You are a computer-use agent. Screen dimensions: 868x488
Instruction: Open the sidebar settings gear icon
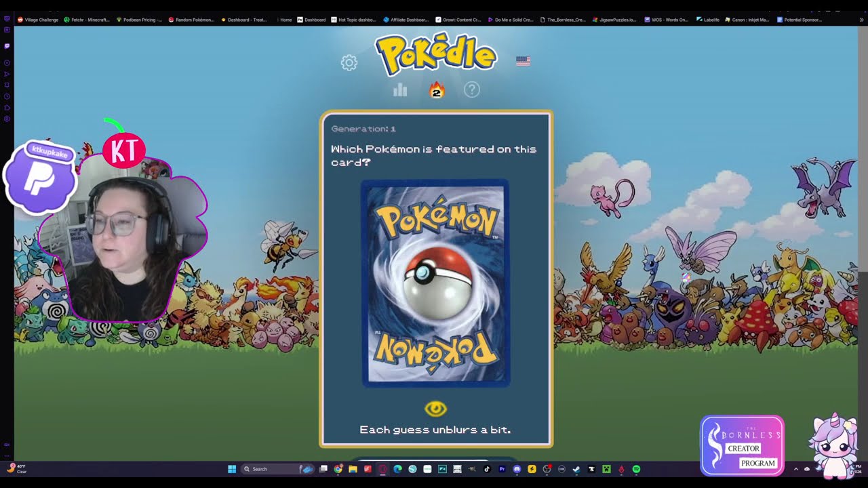pyautogui.click(x=7, y=119)
